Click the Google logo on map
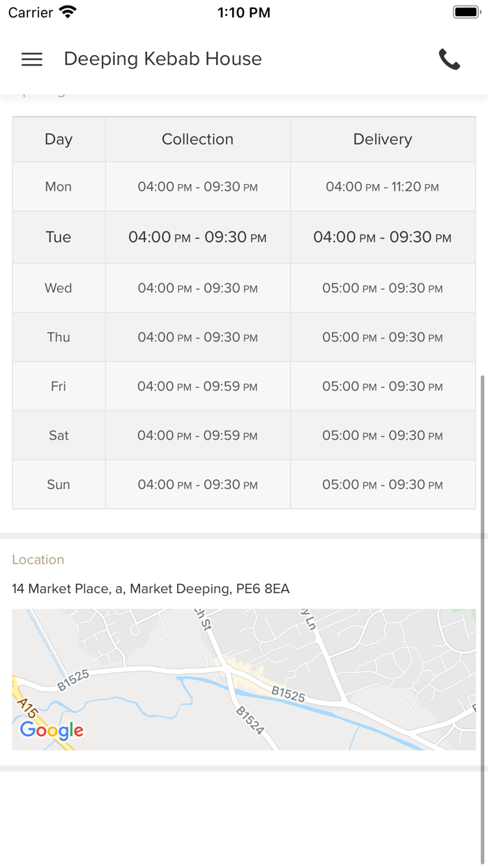The width and height of the screenshot is (488, 868). click(52, 731)
